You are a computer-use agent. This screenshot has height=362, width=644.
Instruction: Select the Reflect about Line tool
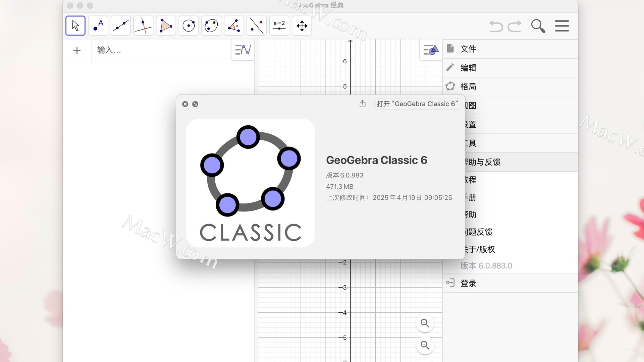click(x=257, y=26)
